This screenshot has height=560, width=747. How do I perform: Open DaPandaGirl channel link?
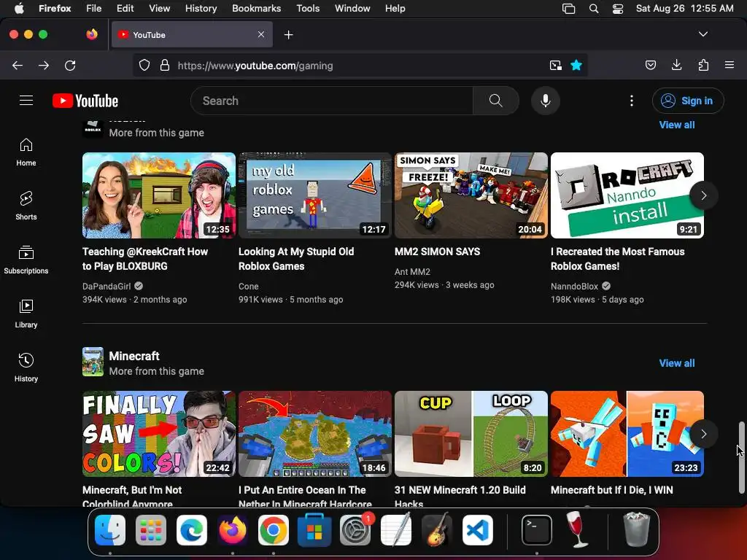107,286
